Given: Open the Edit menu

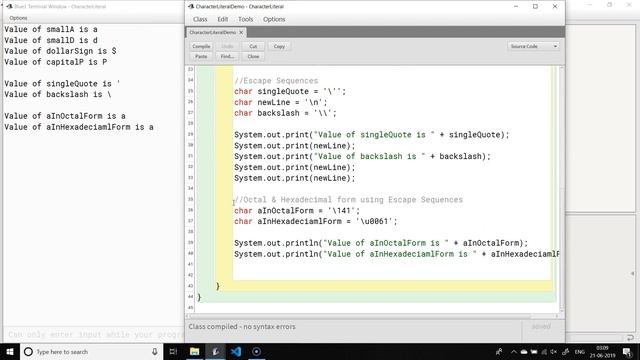Looking at the screenshot, I should 222,19.
